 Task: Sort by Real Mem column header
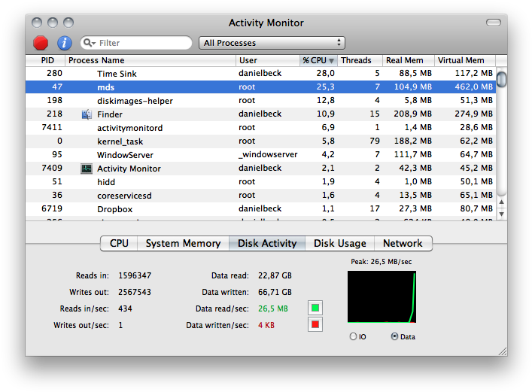[409, 60]
